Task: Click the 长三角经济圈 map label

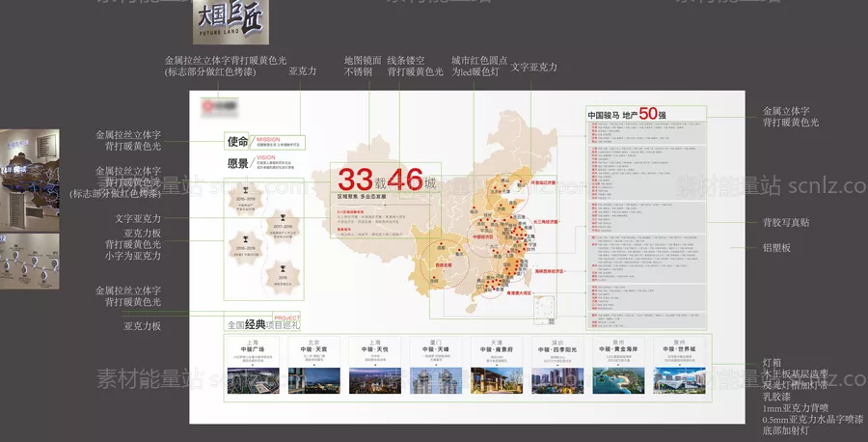Action: [x=545, y=222]
